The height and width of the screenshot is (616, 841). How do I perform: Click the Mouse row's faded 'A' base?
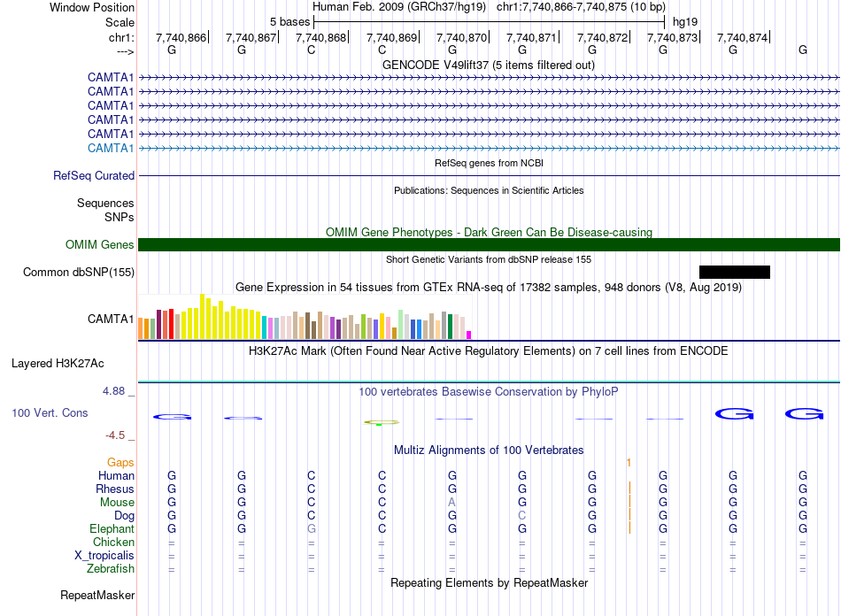(x=451, y=503)
